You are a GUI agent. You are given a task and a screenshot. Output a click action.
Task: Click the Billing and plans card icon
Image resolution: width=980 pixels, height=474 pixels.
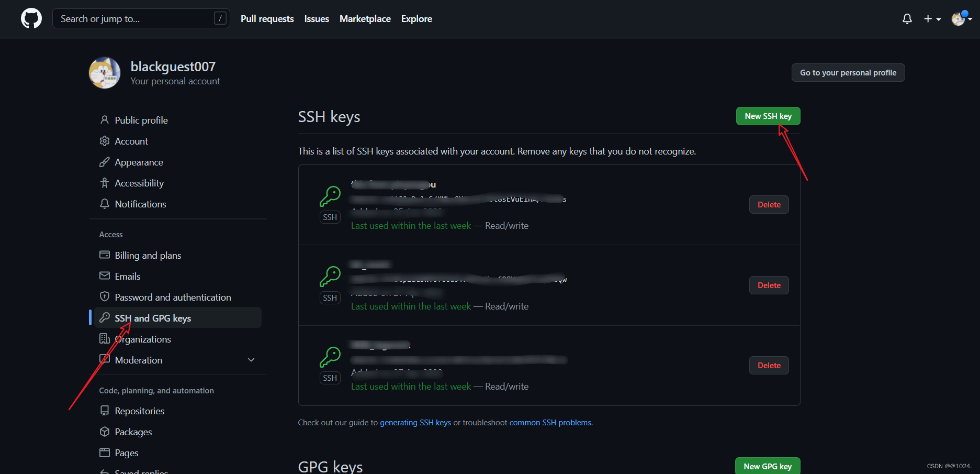tap(105, 255)
